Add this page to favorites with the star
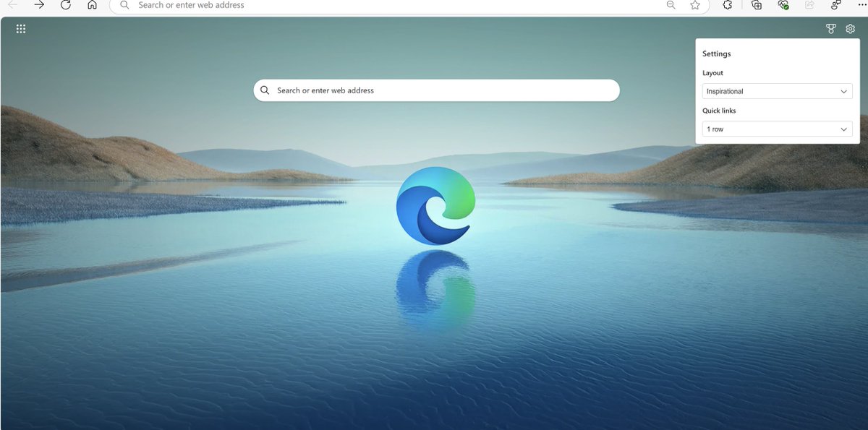868x430 pixels. (x=695, y=4)
